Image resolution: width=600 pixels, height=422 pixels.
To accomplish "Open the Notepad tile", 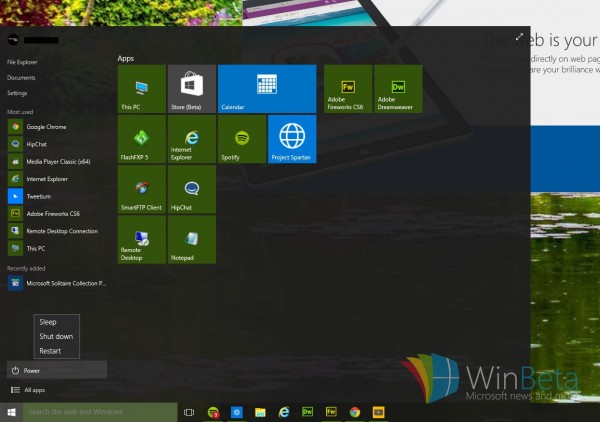I will [191, 239].
